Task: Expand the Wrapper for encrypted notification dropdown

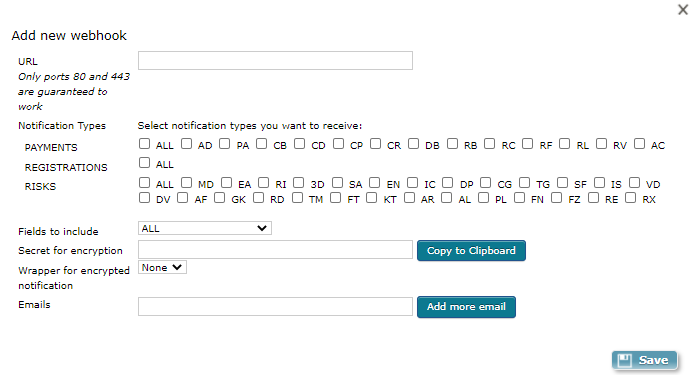Action: (162, 267)
